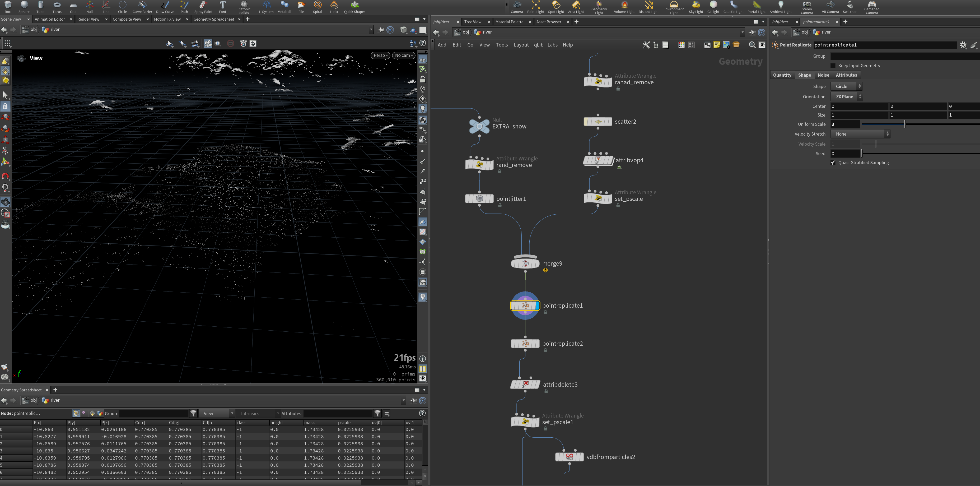Select the Sphere shelf tool
The width and height of the screenshot is (980, 486).
[x=24, y=7]
